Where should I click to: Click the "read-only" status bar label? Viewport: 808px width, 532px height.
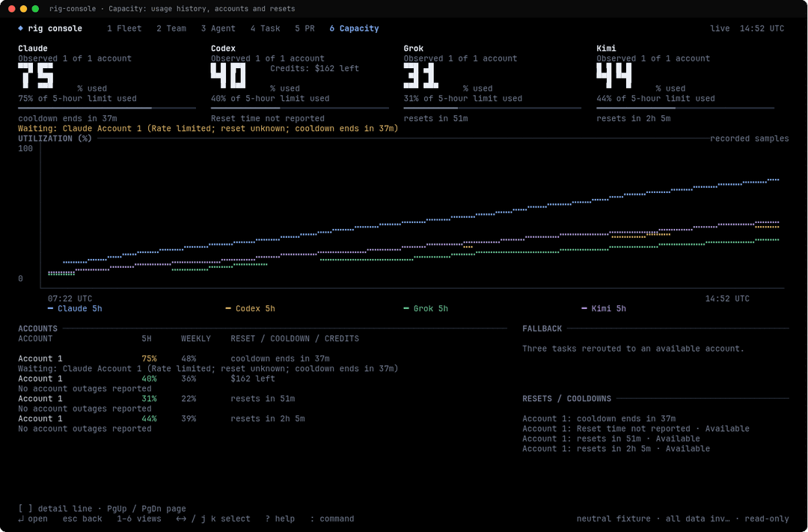[767, 519]
